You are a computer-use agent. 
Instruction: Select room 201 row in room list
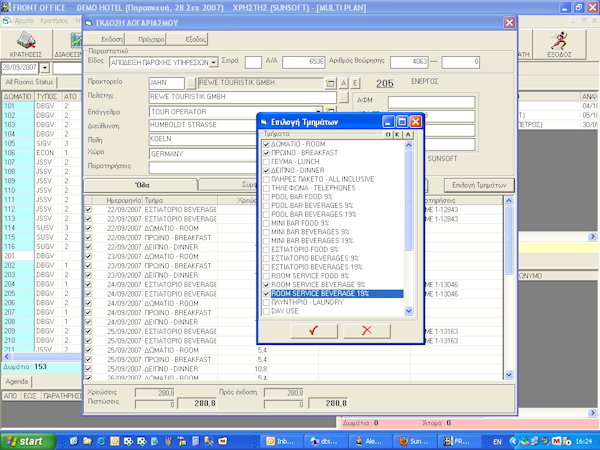click(41, 256)
